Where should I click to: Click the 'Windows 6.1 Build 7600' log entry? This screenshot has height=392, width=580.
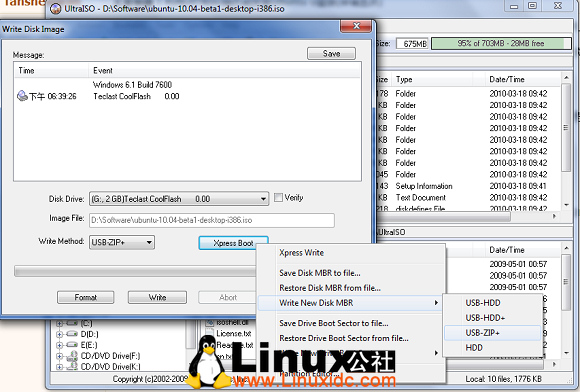tap(132, 85)
